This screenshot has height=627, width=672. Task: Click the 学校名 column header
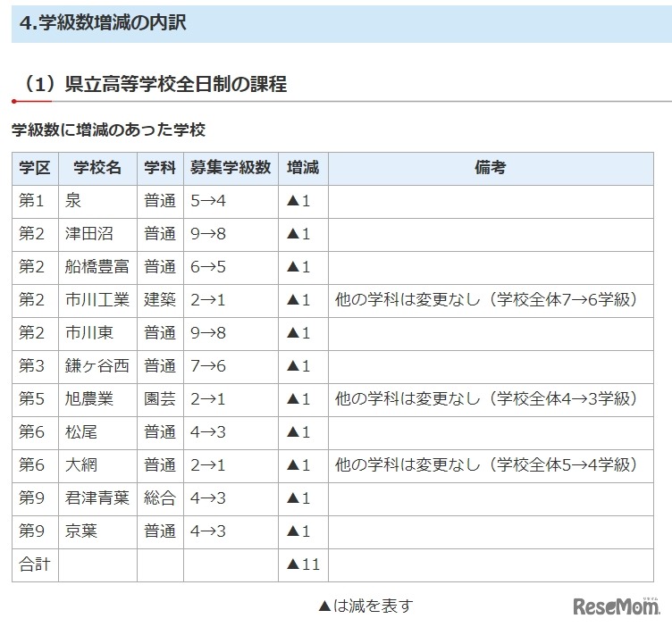point(97,167)
